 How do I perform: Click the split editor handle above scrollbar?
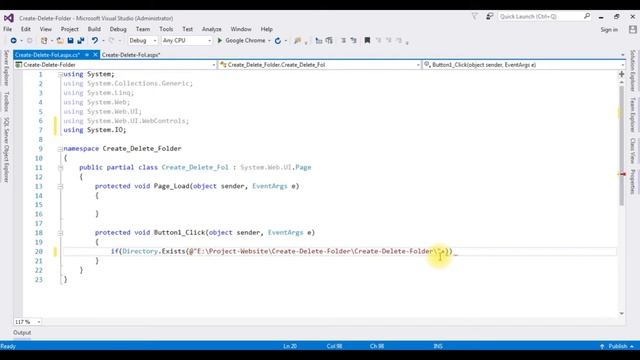click(x=621, y=74)
